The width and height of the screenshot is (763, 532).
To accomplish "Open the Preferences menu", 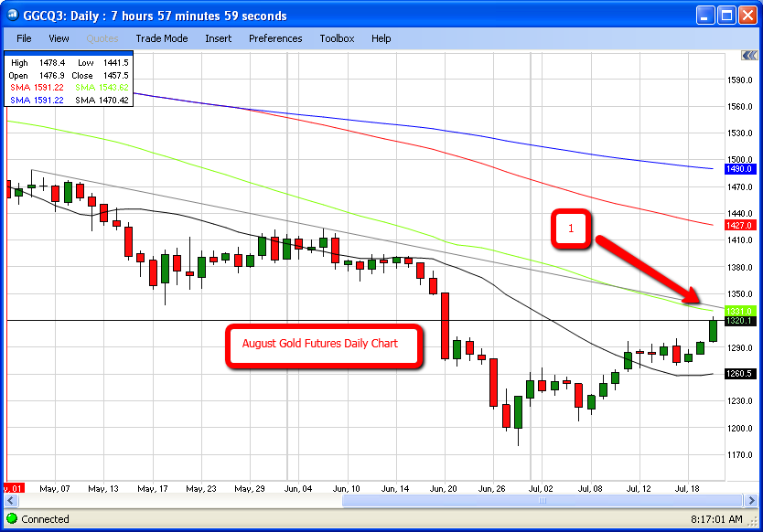I will click(x=275, y=38).
